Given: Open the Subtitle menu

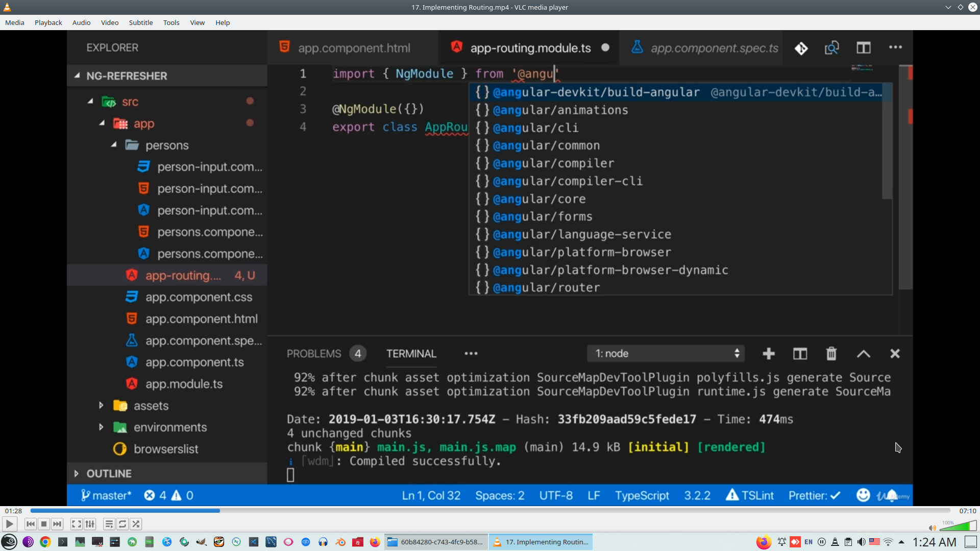Looking at the screenshot, I should [x=140, y=22].
